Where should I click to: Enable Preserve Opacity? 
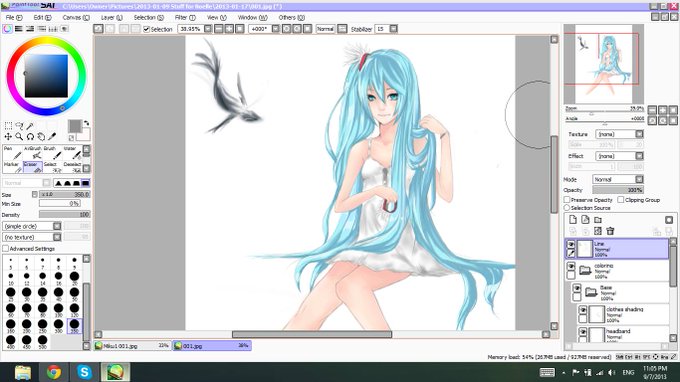(x=567, y=199)
